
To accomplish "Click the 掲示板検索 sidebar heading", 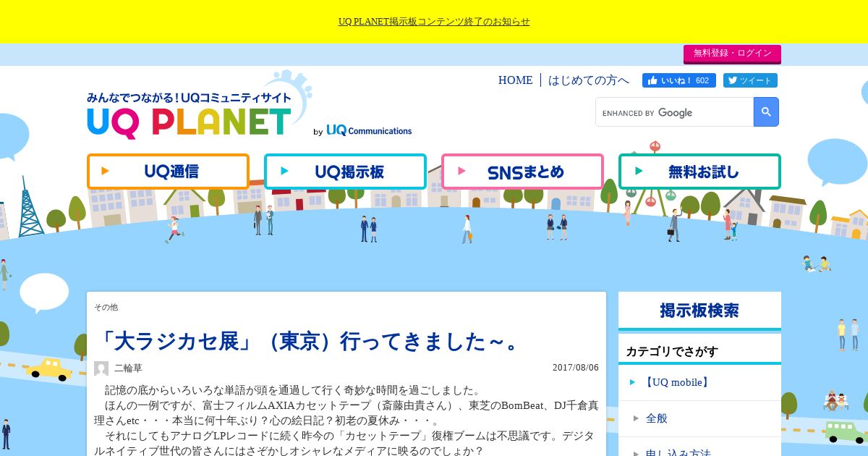I will tap(699, 311).
